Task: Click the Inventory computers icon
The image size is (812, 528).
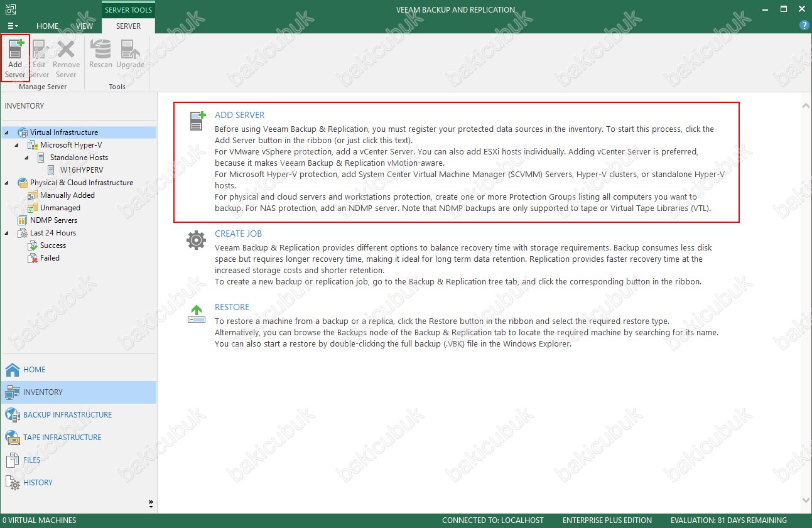Action: click(13, 392)
